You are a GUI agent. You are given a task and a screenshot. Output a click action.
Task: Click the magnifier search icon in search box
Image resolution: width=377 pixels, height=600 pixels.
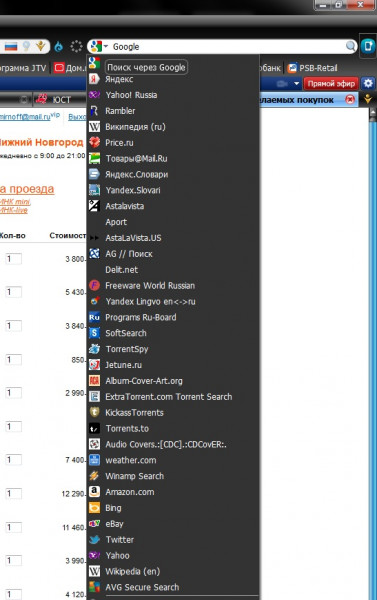coord(351,47)
